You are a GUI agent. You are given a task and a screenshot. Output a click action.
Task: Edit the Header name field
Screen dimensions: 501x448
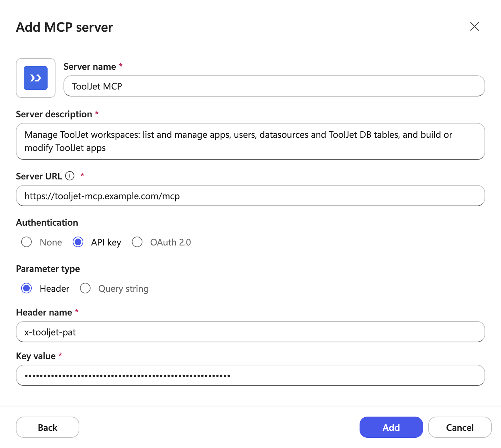point(250,332)
